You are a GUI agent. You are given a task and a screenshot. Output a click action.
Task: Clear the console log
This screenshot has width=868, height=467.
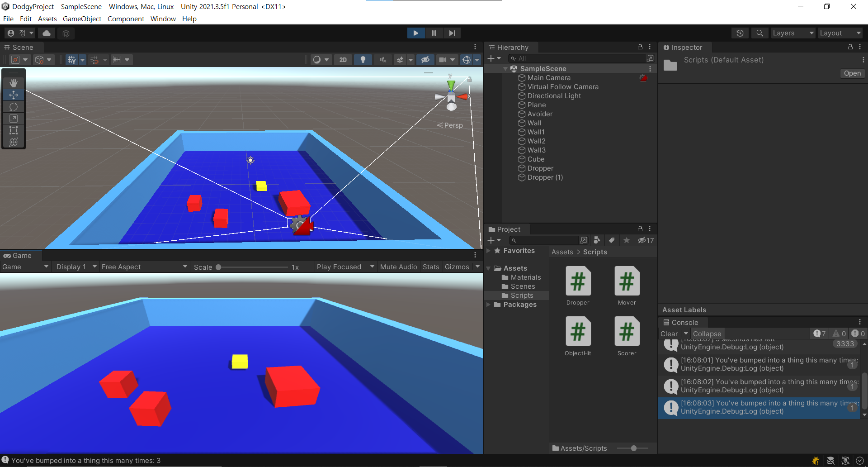669,334
